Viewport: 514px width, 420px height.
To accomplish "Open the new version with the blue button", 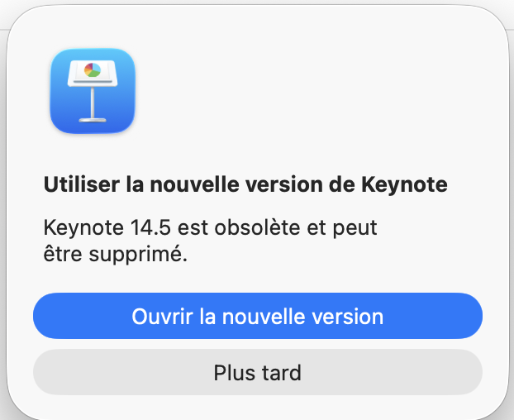I will click(x=257, y=316).
